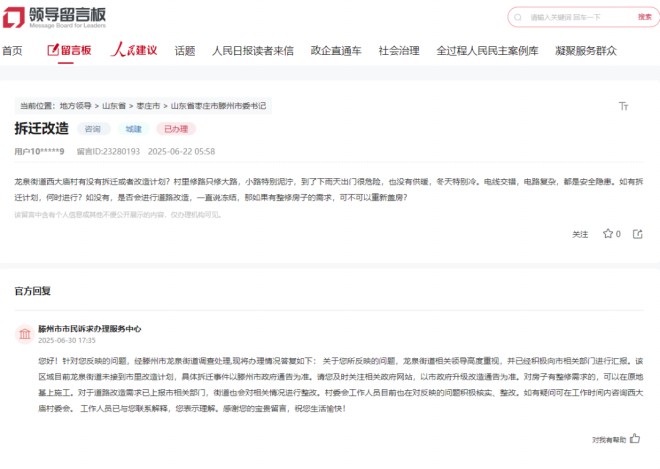This screenshot has height=469, width=660.
Task: Open 山东省 in the breadcrumb
Action: pyautogui.click(x=115, y=105)
